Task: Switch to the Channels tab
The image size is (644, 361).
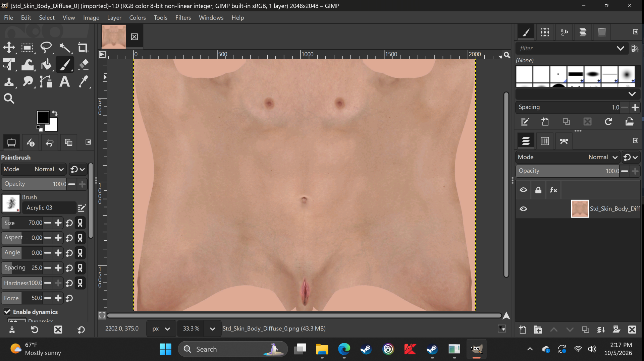Action: coord(545,141)
